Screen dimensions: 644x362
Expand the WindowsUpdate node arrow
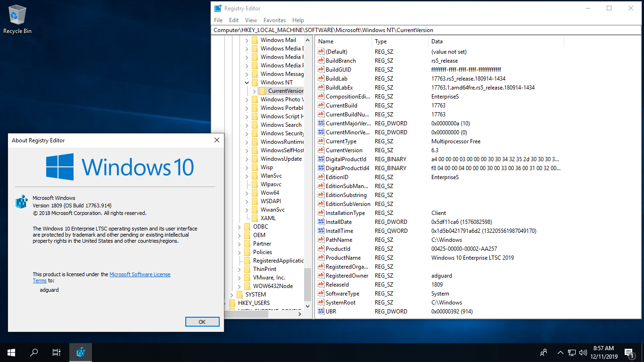[x=247, y=159]
